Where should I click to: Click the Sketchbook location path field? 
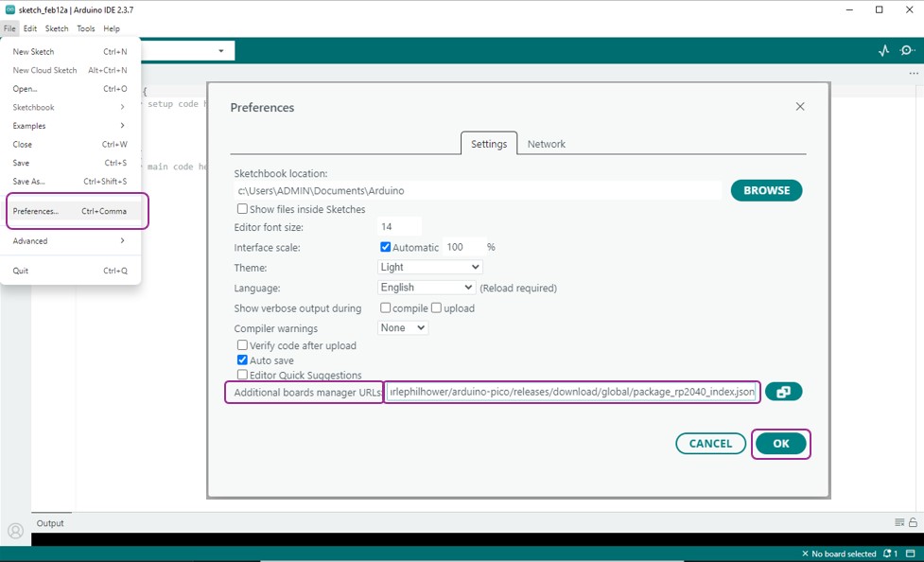click(478, 190)
